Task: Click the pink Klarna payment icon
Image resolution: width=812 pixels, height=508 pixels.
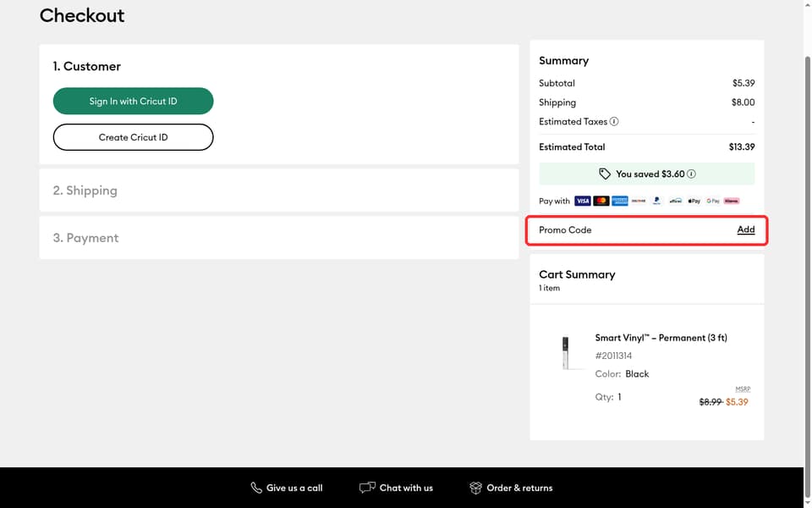Action: (731, 201)
